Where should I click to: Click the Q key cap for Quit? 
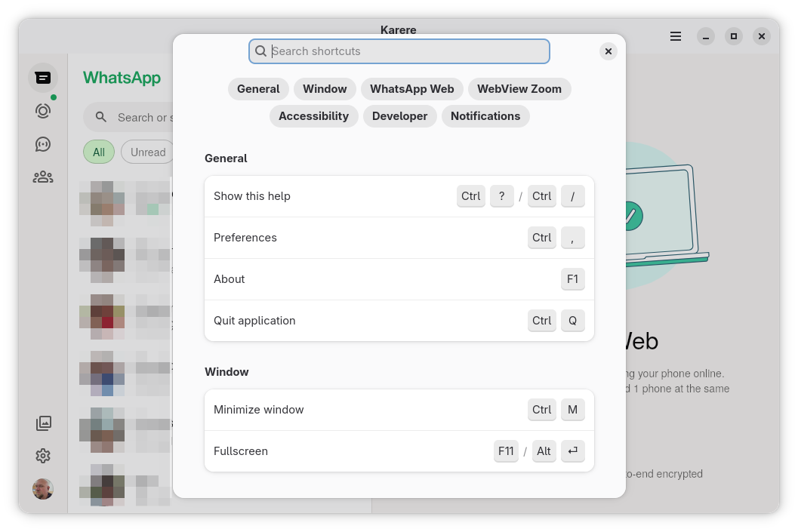coord(572,321)
